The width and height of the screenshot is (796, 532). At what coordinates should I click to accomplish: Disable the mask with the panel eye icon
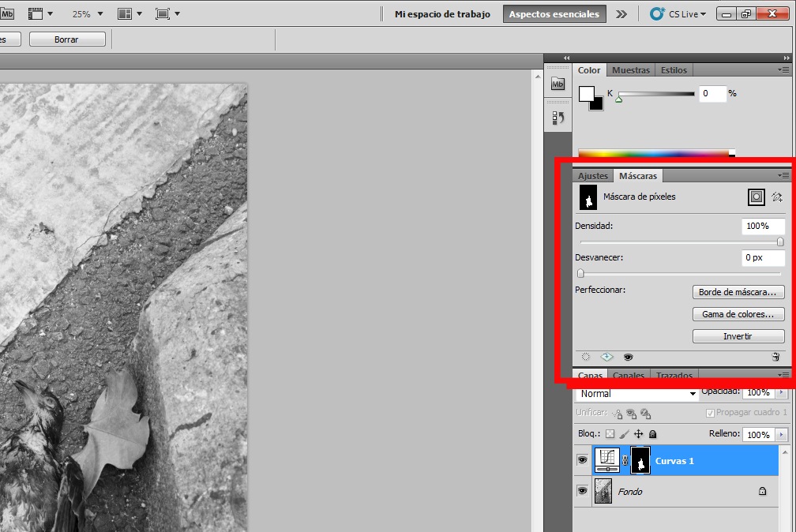628,357
